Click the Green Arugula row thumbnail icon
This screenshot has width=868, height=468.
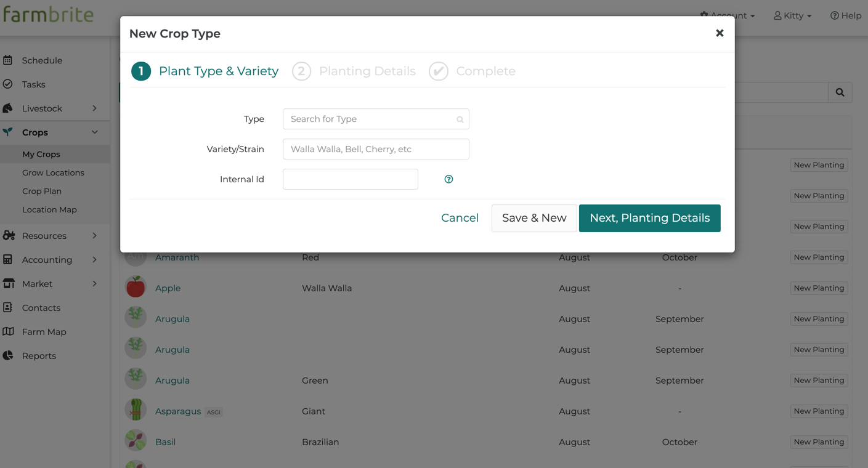point(136,379)
